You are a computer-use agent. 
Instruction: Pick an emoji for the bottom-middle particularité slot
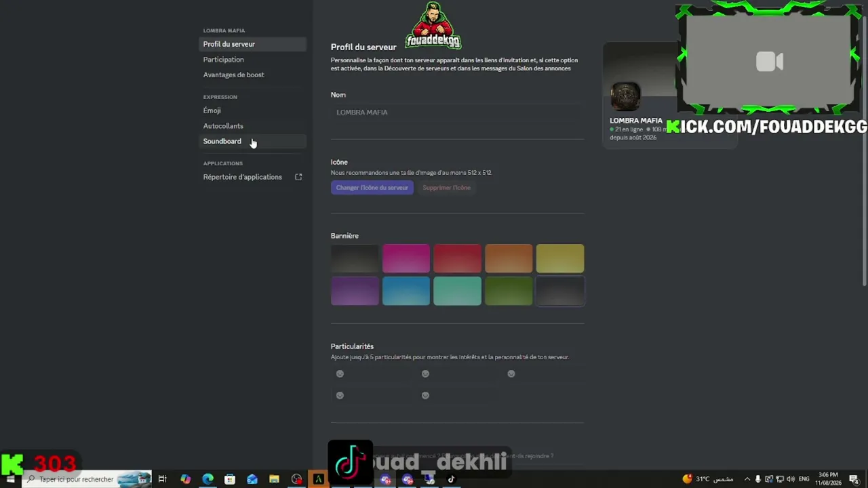coord(425,395)
